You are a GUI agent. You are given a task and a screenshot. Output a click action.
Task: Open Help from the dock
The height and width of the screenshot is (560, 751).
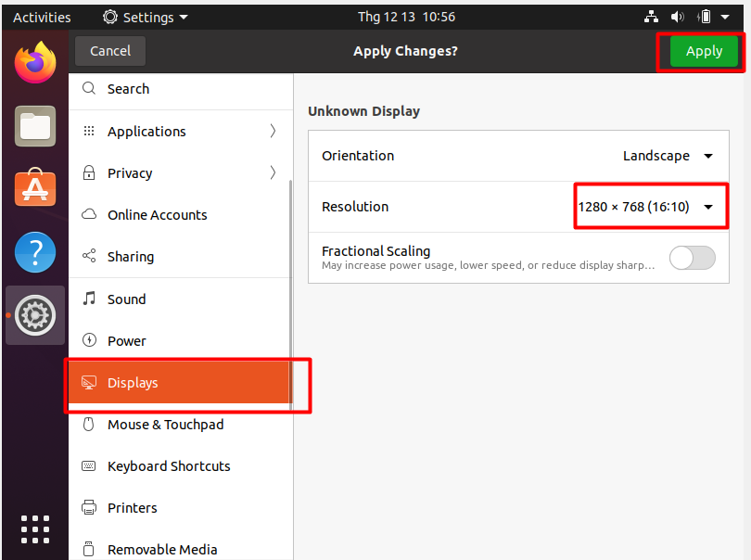(35, 252)
